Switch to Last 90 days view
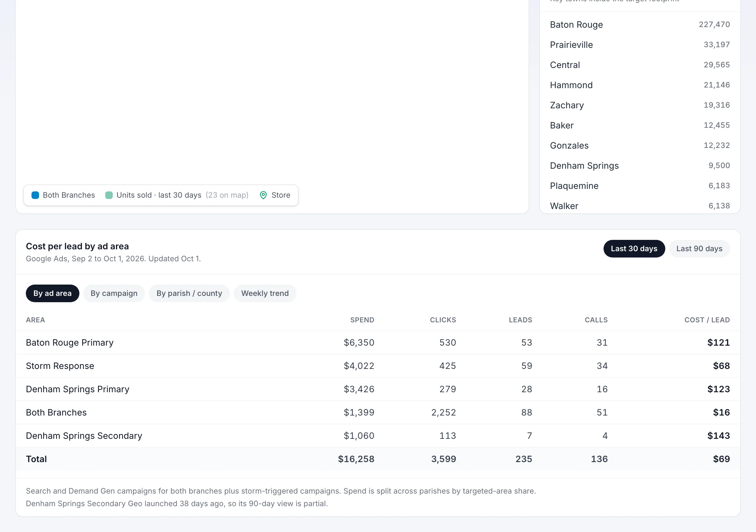This screenshot has width=756, height=532. pos(699,249)
